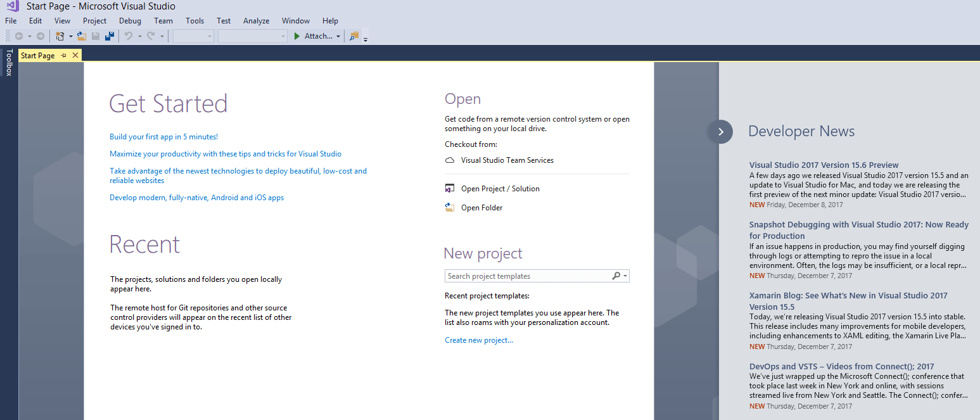Close the Start Page tab
This screenshot has height=420, width=980.
(x=75, y=56)
